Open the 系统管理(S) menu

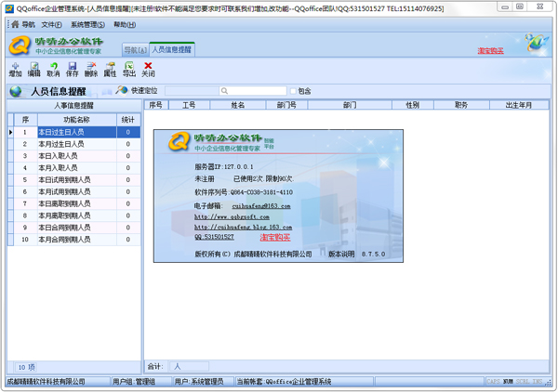tap(88, 24)
